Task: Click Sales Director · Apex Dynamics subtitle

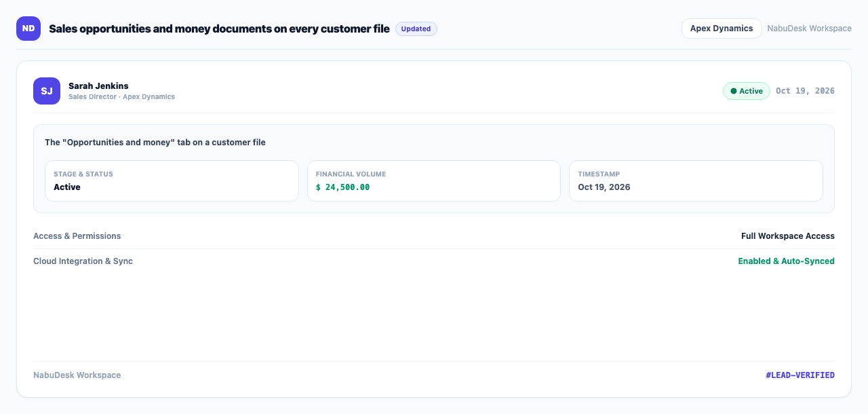Action: 121,97
